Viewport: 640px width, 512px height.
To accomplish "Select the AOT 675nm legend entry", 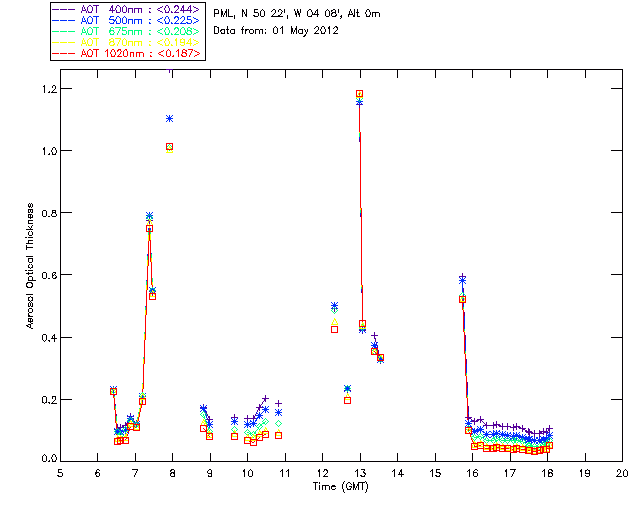I will 127,31.
